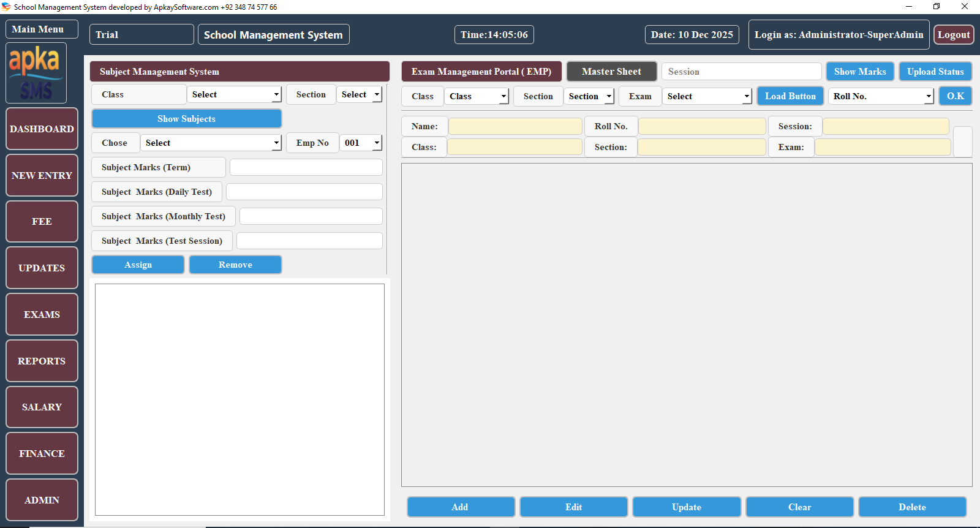Click the Login as Administrator-SuperAdmin label

[x=839, y=34]
